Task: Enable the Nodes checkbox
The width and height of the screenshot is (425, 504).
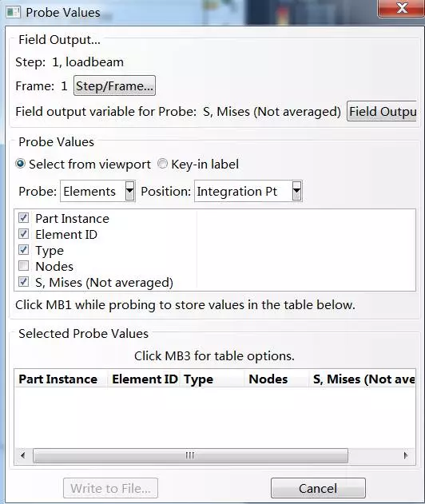Action: point(23,266)
